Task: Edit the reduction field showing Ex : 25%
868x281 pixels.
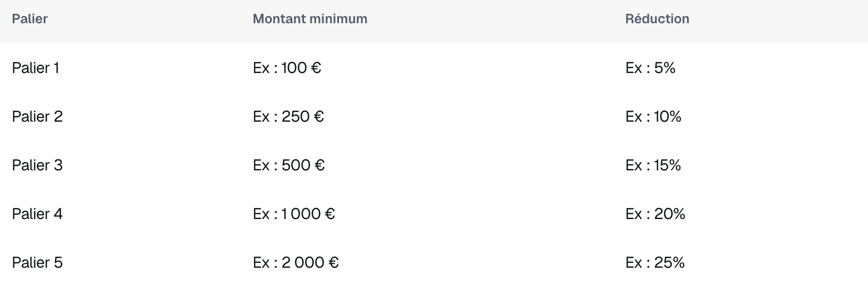Action: click(655, 263)
